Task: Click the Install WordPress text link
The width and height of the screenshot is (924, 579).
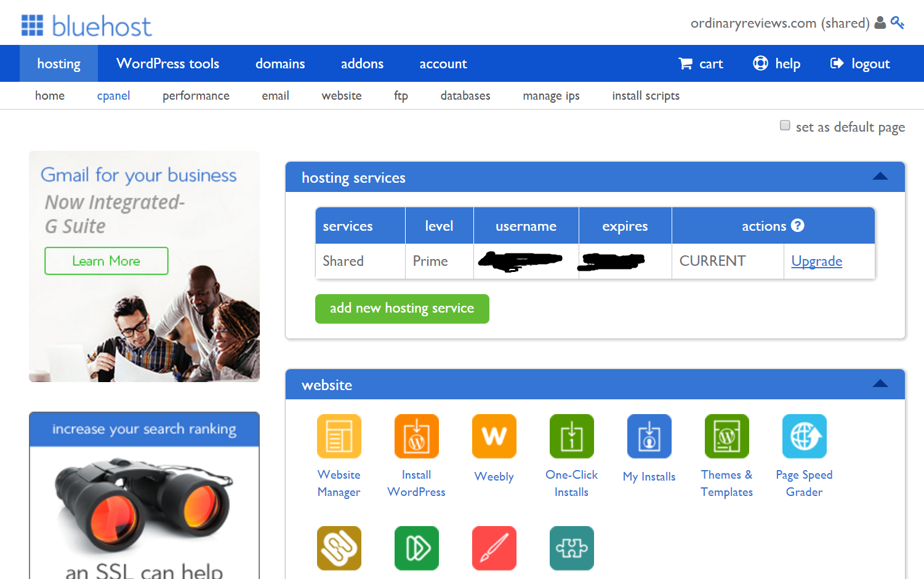Action: [x=417, y=483]
